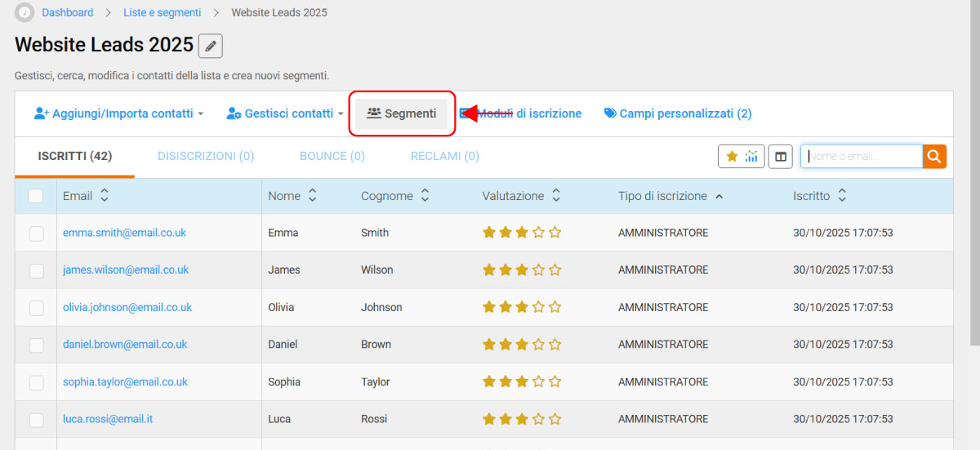Sort by Email column arrows icon

point(104,196)
